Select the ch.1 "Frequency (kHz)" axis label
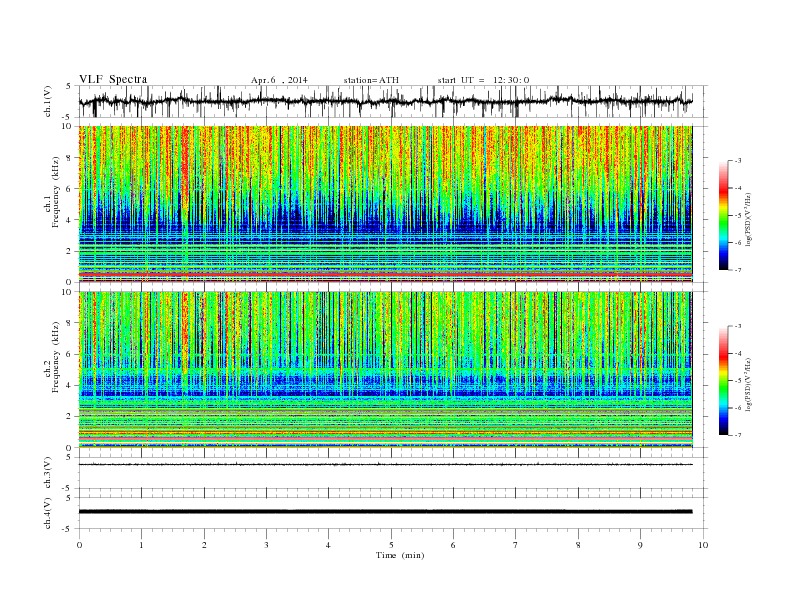Viewport: 792px width, 612px height. pyautogui.click(x=56, y=192)
